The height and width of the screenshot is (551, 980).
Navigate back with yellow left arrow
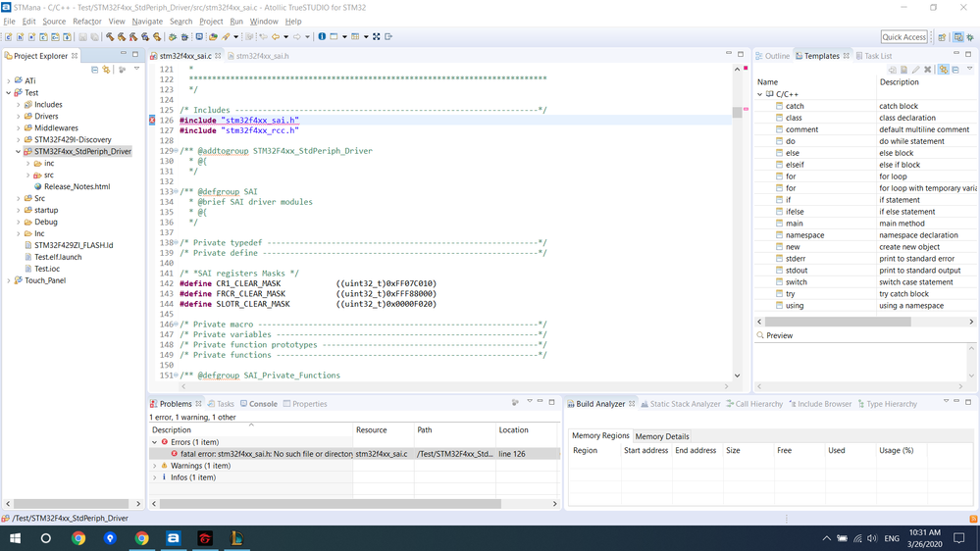pos(276,37)
